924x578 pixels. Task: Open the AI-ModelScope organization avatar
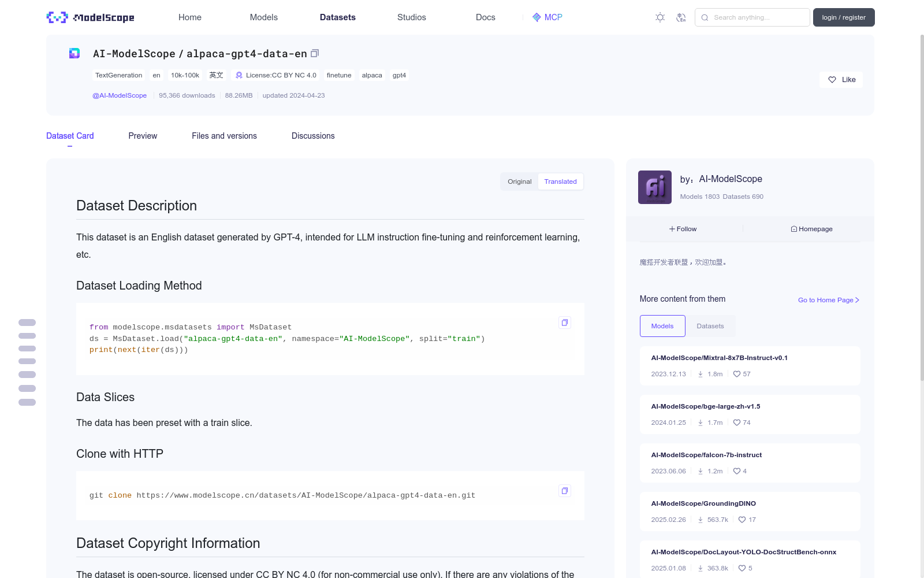(655, 187)
